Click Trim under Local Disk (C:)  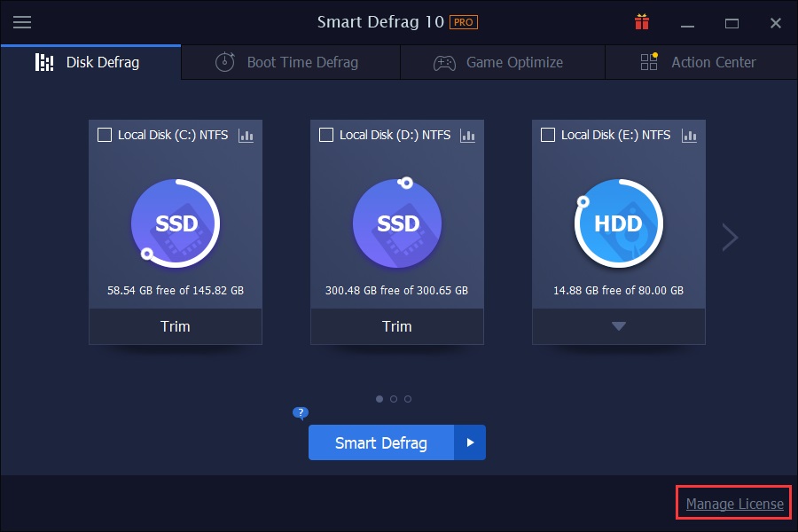coord(176,326)
